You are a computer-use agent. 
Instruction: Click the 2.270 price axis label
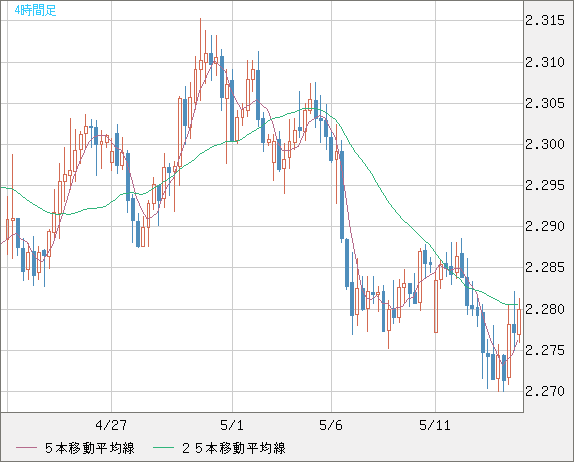(x=545, y=391)
